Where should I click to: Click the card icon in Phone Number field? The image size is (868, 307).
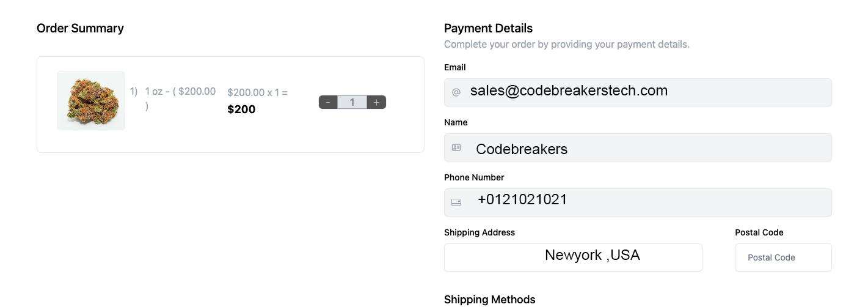click(456, 202)
